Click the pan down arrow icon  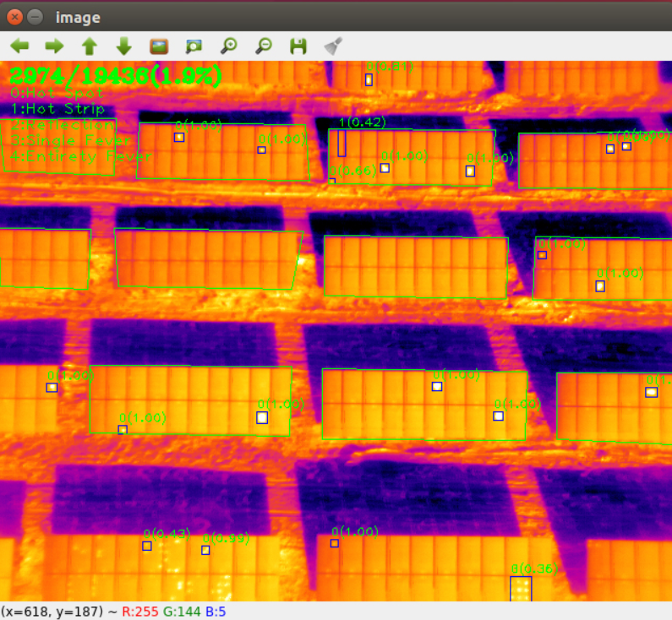124,46
